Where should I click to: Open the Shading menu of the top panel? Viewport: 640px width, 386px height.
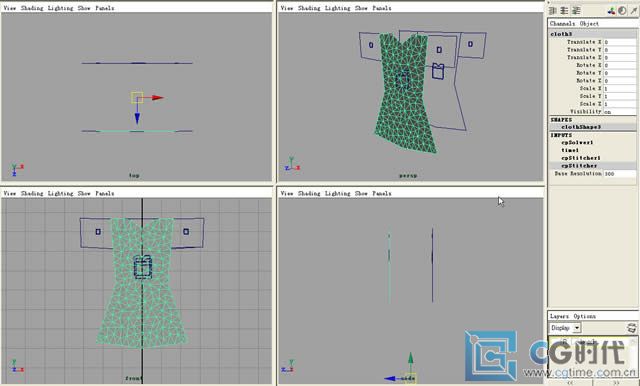point(32,8)
